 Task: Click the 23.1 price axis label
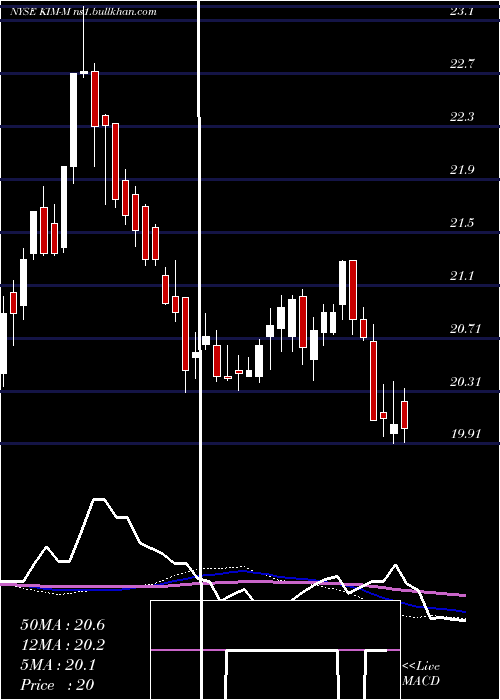tap(461, 12)
